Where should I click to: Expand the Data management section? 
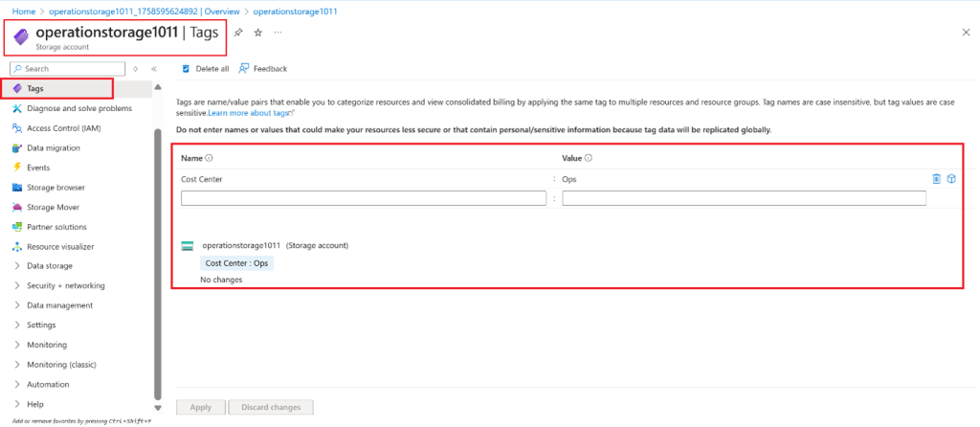point(17,305)
